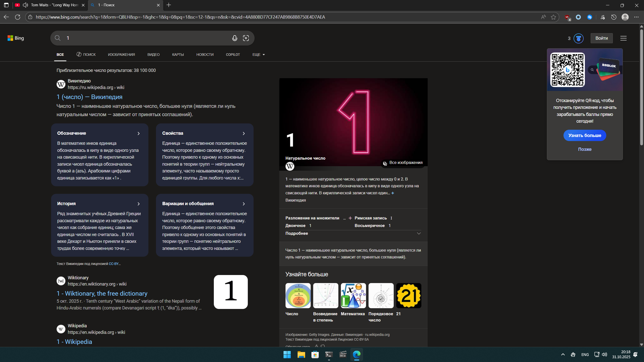Image resolution: width=644 pixels, height=362 pixels.
Task: Open the ЕЩЕ dropdown menu
Action: pos(259,55)
